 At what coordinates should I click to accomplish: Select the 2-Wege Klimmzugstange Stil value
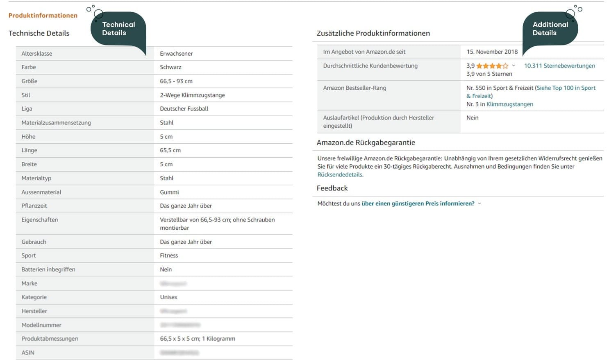tap(192, 95)
